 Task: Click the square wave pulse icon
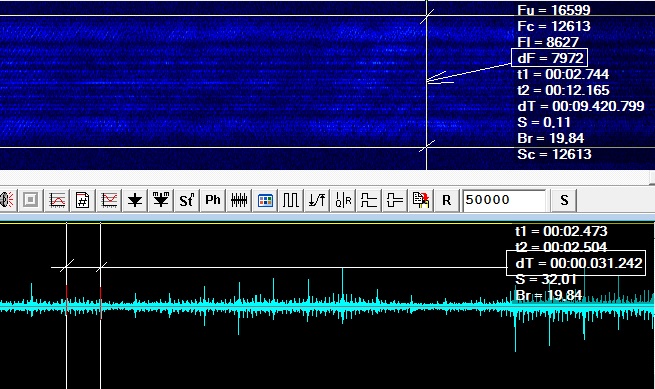tap(291, 200)
